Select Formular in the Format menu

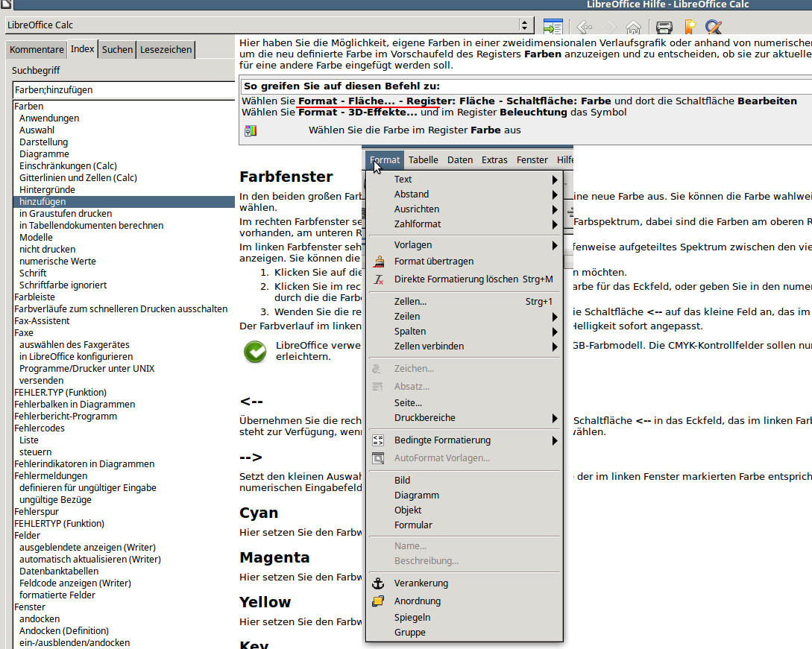[x=465, y=525]
